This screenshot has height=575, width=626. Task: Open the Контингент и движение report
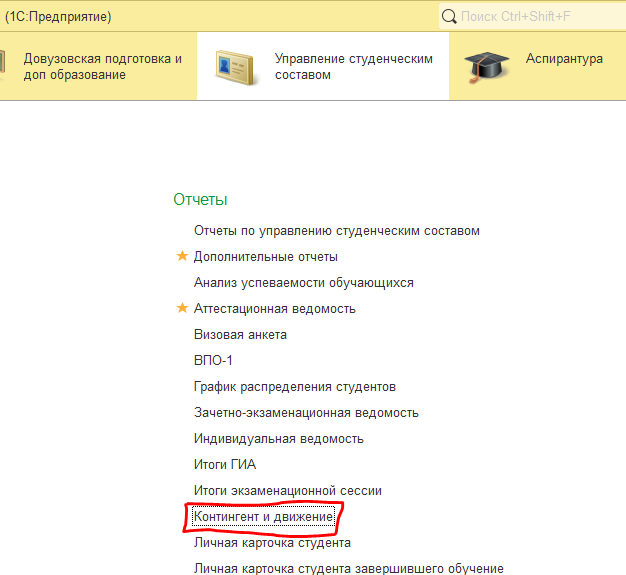[263, 517]
